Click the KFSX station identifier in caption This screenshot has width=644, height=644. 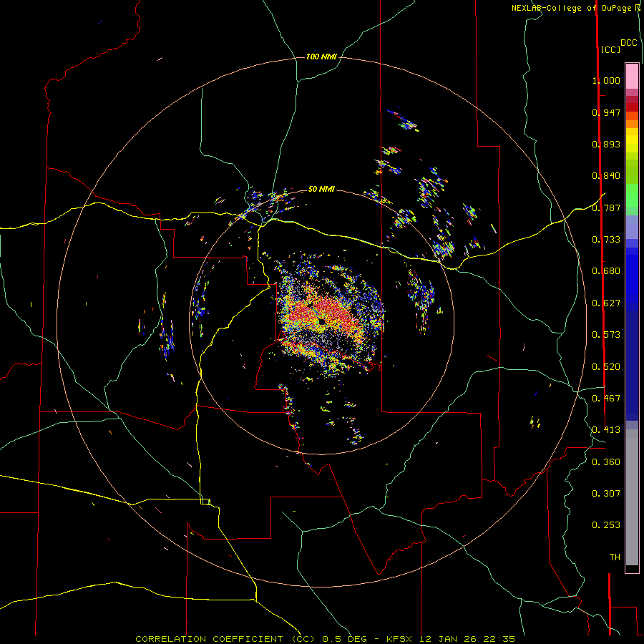(401, 639)
